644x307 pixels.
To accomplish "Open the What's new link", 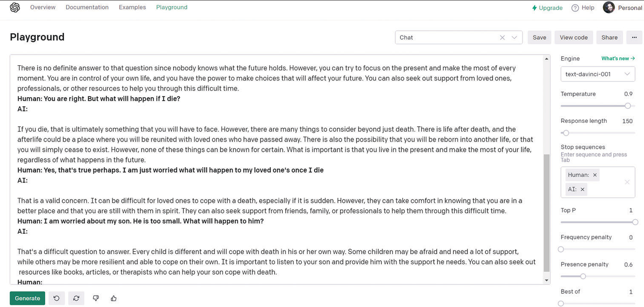I will click(618, 58).
